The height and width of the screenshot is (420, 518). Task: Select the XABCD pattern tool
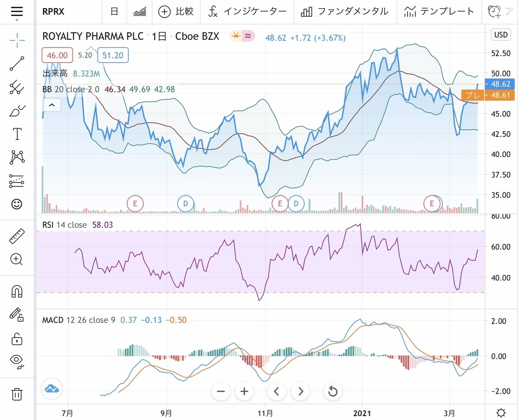click(17, 158)
